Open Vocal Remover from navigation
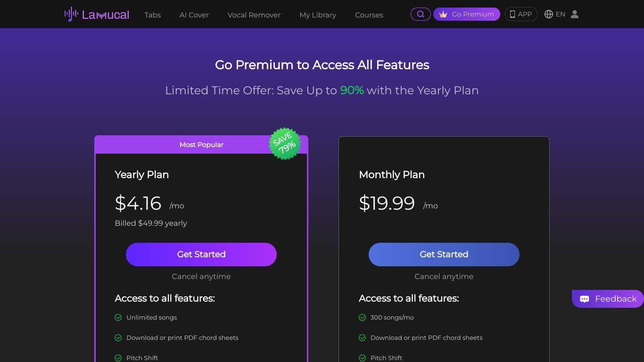Screen dimensions: 644x362 pos(254,15)
